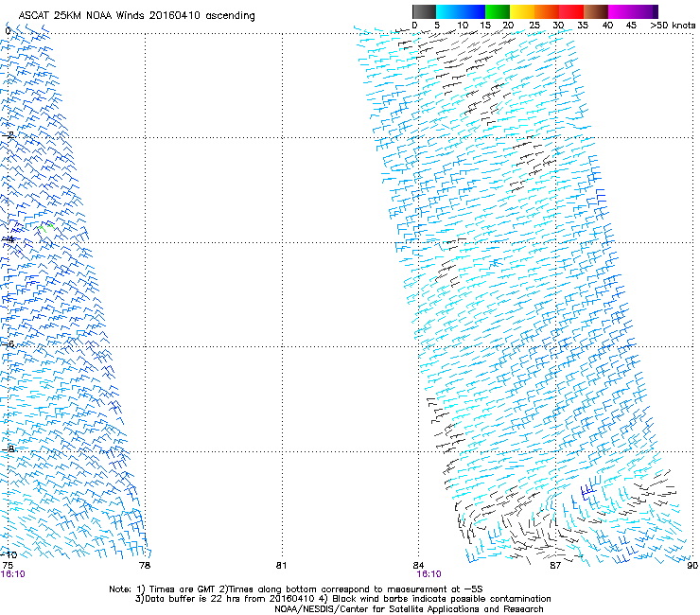
Task: Select the green 15-20 knots color segment
Action: [x=498, y=11]
